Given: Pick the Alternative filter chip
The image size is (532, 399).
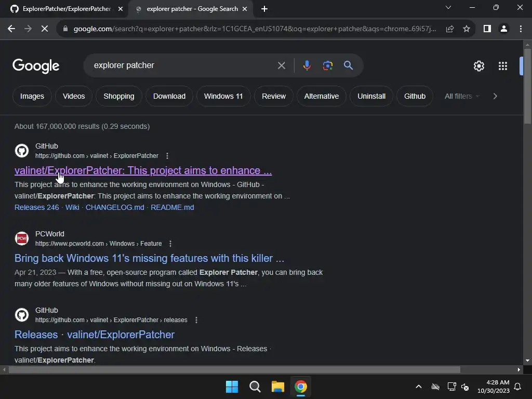Looking at the screenshot, I should click(321, 96).
